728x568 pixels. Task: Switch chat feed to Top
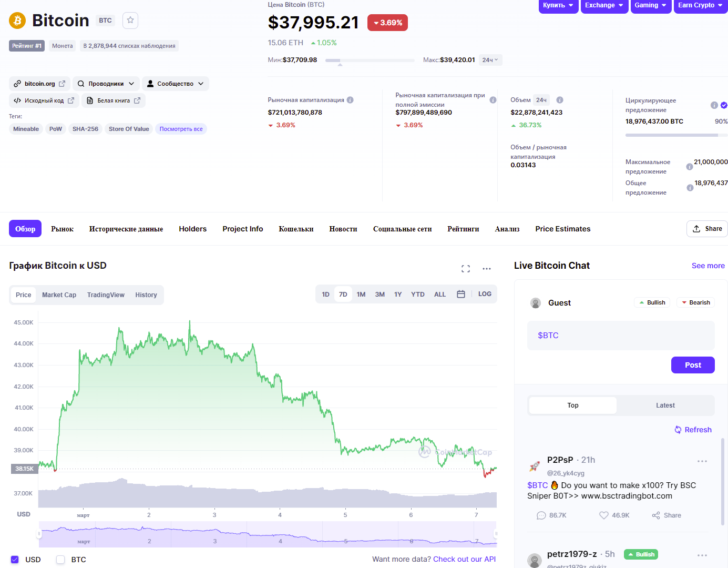(x=573, y=405)
